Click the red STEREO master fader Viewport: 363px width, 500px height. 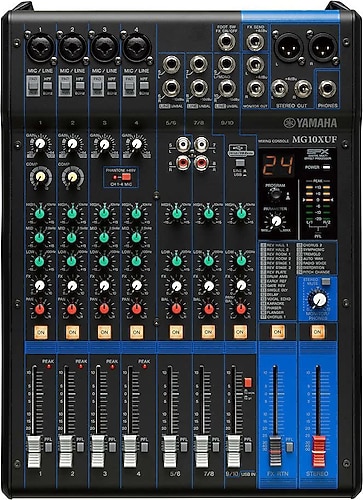point(319,451)
